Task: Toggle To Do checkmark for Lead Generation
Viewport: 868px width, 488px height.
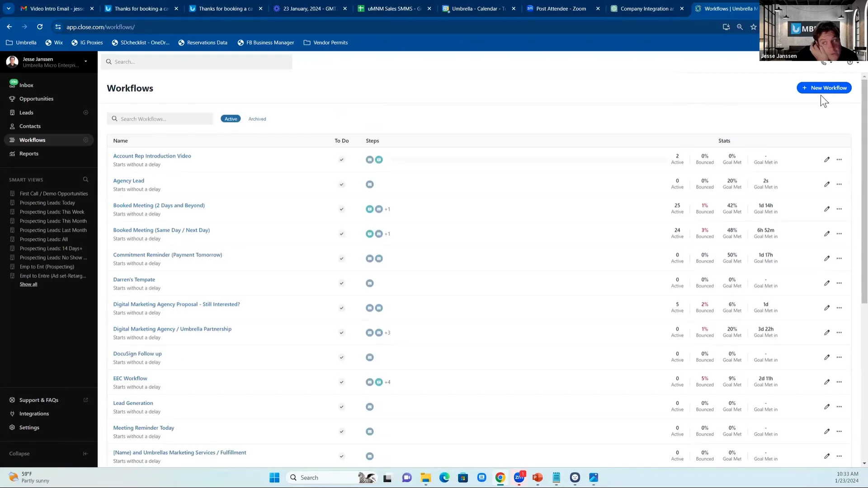Action: [342, 407]
